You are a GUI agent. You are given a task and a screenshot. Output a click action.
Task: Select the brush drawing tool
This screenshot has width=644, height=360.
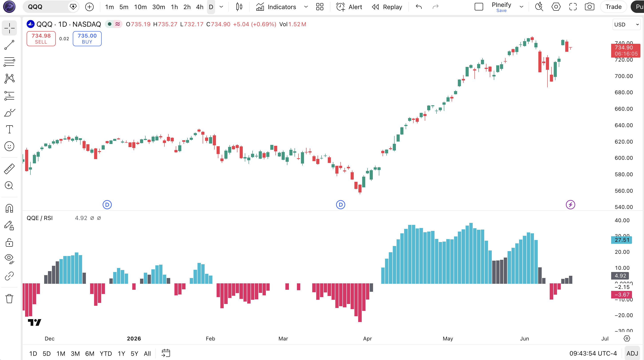[9, 113]
